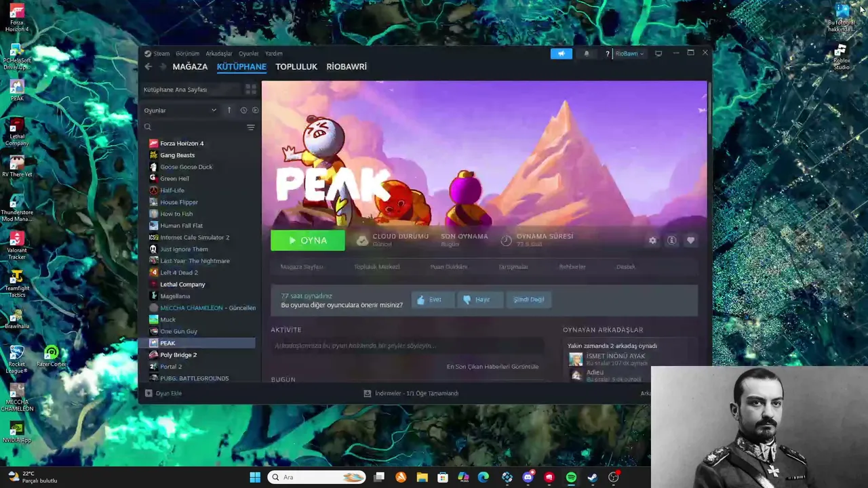Select Poly Bridge 2 in the library
The image size is (868, 488).
click(178, 355)
